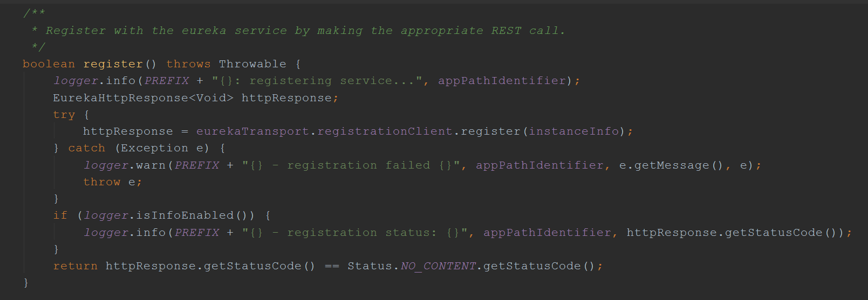Click the register method name in declaration

point(113,64)
